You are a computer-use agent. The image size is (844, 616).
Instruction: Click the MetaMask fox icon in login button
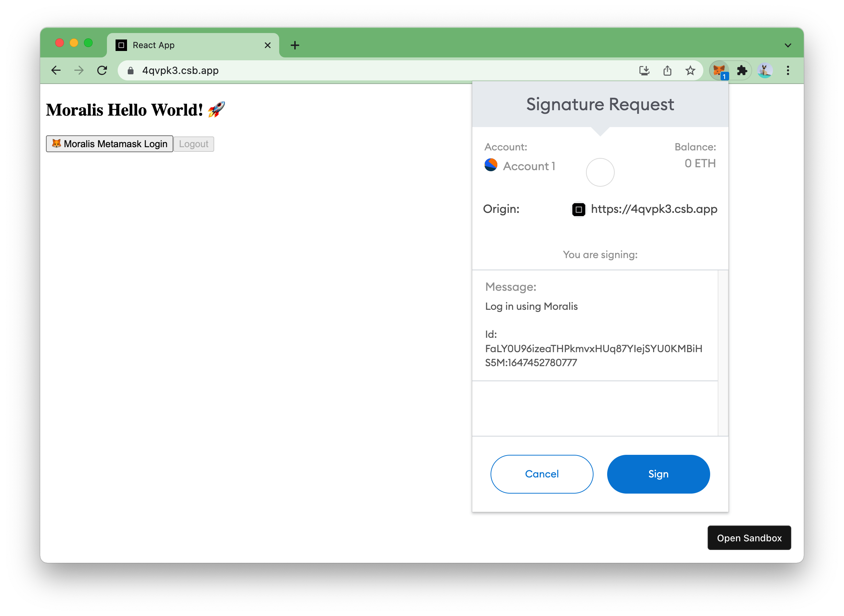click(x=56, y=144)
